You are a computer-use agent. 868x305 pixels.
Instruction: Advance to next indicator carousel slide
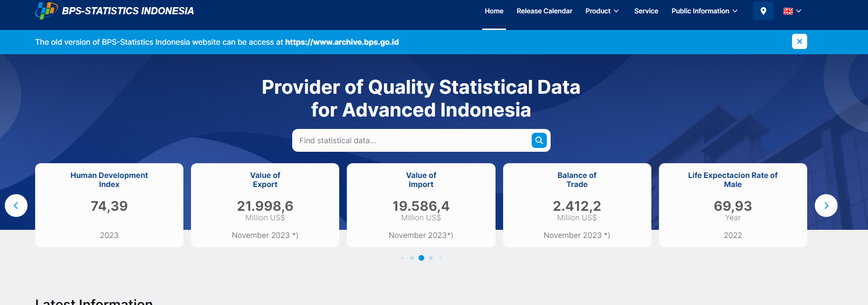pyautogui.click(x=826, y=206)
